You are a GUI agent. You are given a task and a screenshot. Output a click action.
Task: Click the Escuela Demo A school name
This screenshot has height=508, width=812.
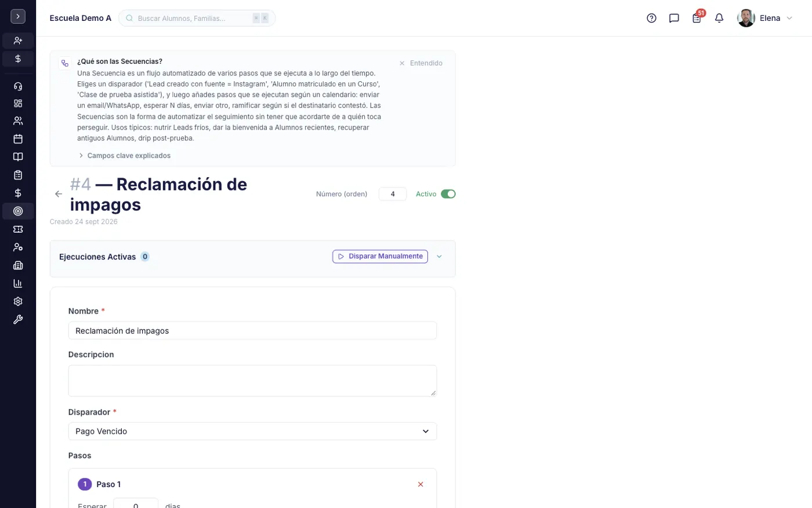tap(81, 18)
